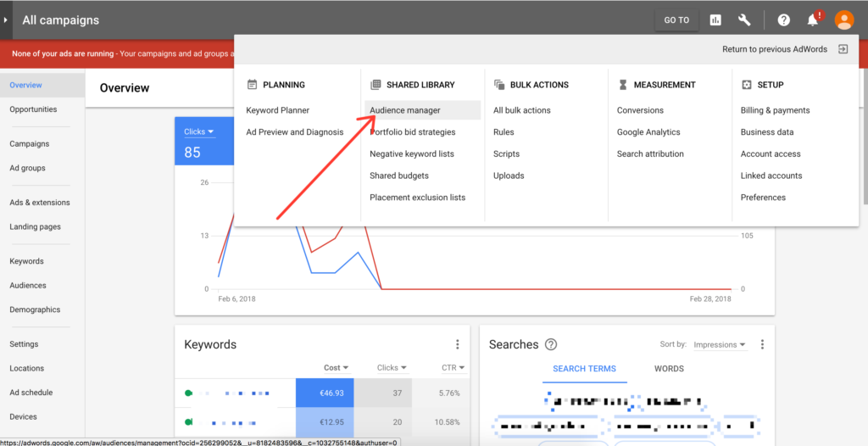Expand the side navigation panel arrow
This screenshot has width=868, height=446.
tap(6, 20)
